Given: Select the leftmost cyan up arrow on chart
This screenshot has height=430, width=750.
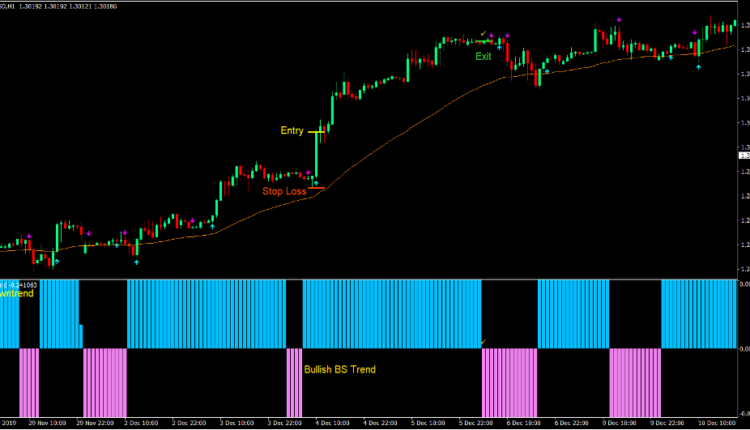Looking at the screenshot, I should click(56, 261).
